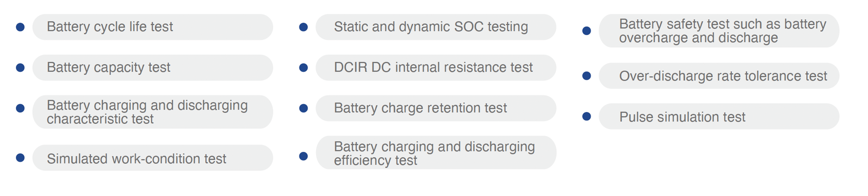The height and width of the screenshot is (196, 868).
Task: Select Static and dynamic SOC testing
Action: (x=435, y=27)
